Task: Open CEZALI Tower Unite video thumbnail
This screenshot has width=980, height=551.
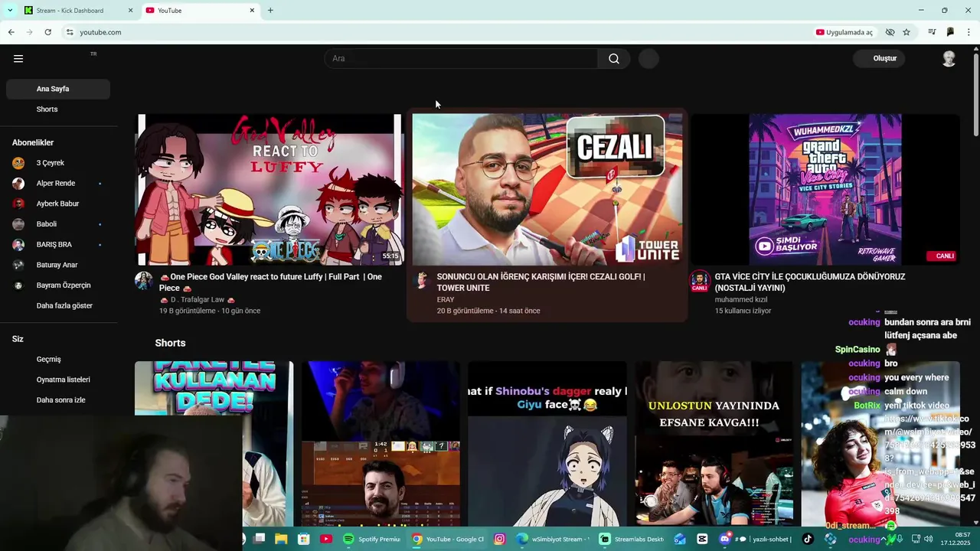Action: pos(547,190)
